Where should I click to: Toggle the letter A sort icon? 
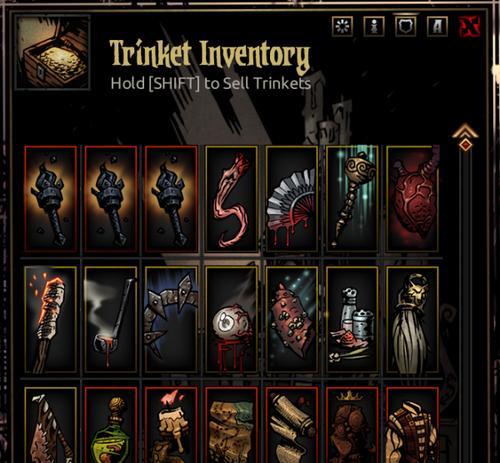[x=437, y=26]
